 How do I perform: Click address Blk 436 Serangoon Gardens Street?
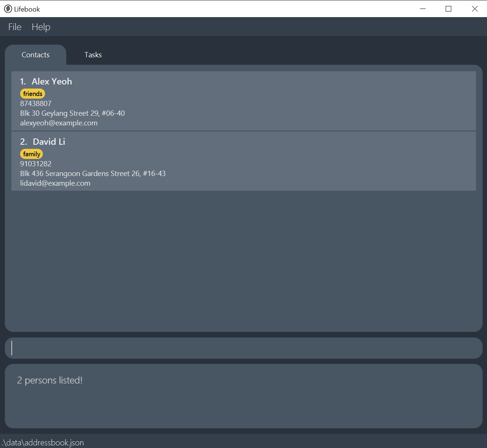pos(93,173)
